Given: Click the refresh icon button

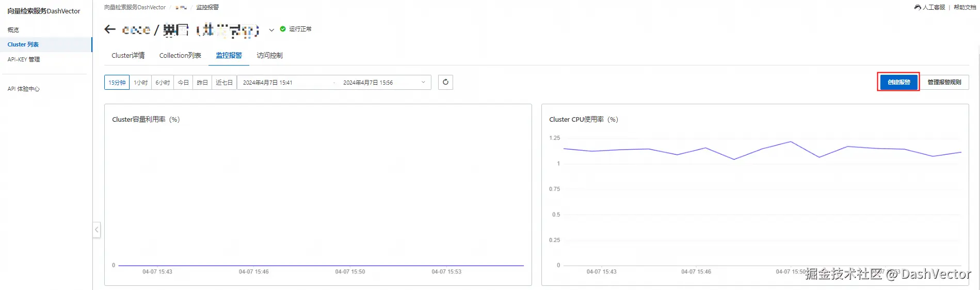Looking at the screenshot, I should [x=445, y=82].
